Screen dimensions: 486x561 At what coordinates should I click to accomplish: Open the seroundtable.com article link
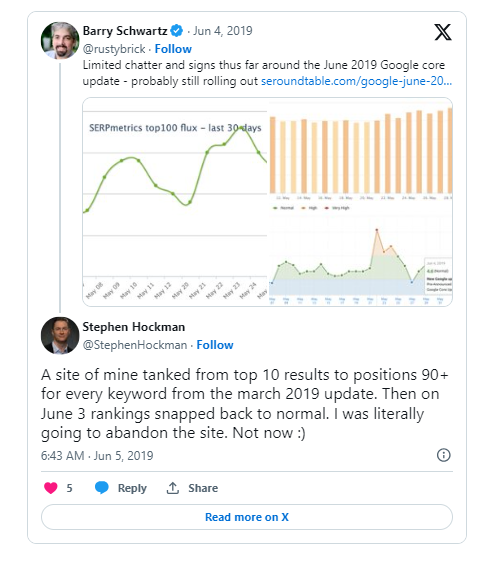pyautogui.click(x=356, y=81)
